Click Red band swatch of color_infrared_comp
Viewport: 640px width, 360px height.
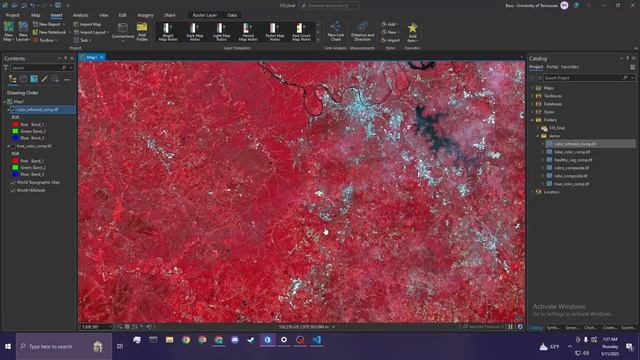coord(16,124)
